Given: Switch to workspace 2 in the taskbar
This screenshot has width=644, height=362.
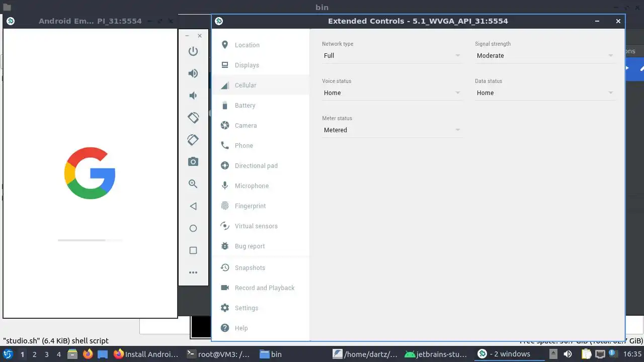Looking at the screenshot, I should [x=34, y=354].
